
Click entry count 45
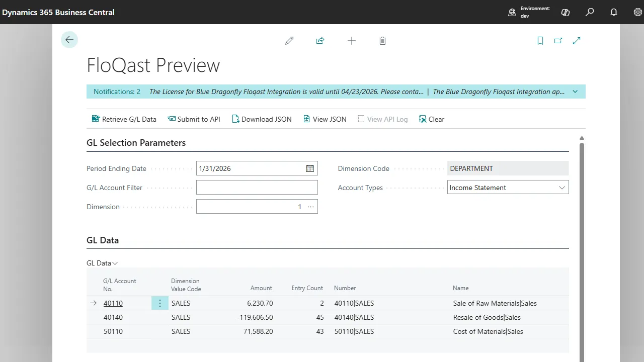pos(319,317)
